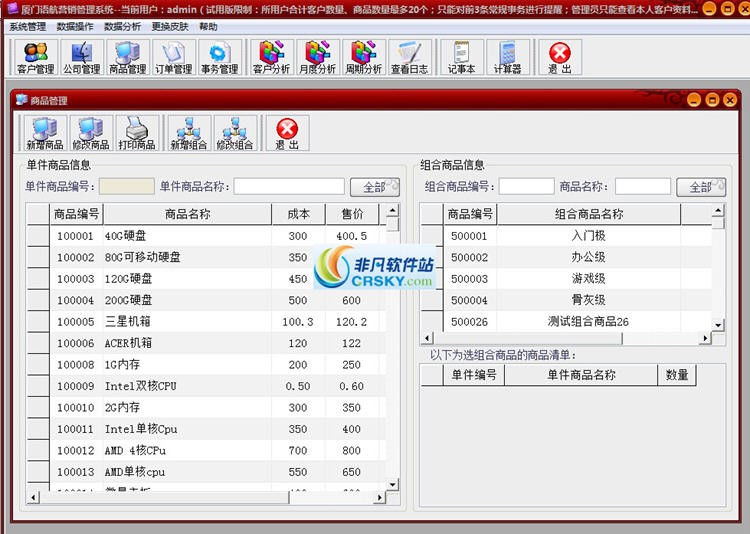Screen dimensions: 750x534
Task: Open the 更换皮肤 menu
Action: click(170, 27)
